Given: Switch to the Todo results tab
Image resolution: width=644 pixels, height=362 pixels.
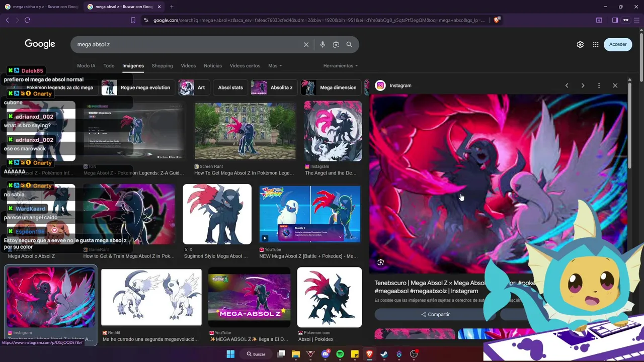Looking at the screenshot, I should pyautogui.click(x=109, y=66).
